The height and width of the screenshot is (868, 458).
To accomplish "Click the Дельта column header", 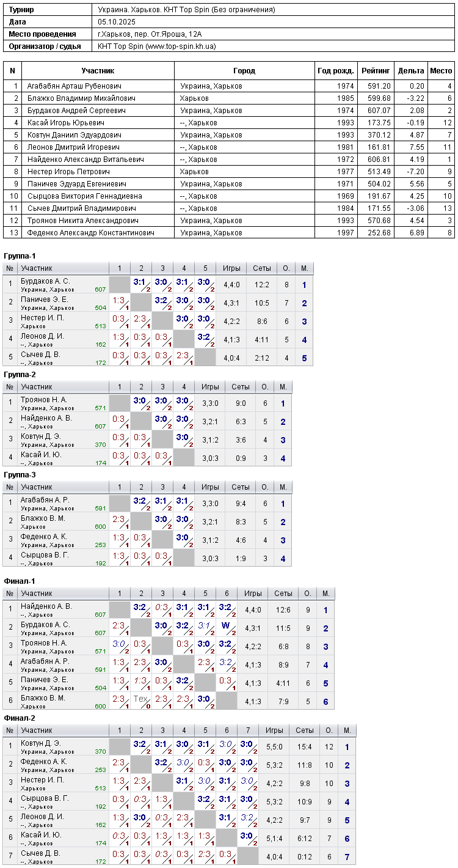I will (x=411, y=71).
